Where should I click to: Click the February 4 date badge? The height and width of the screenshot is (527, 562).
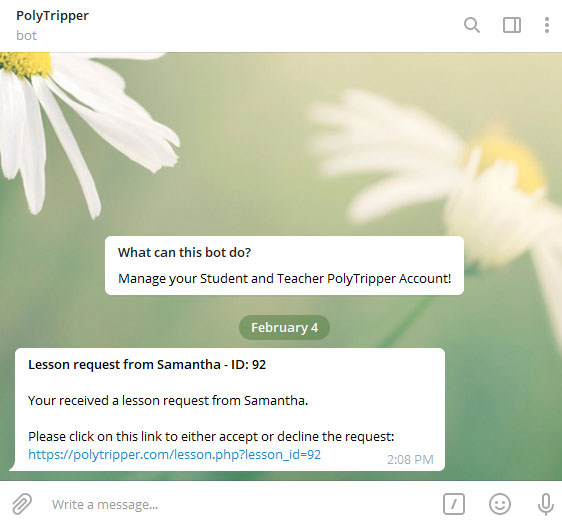tap(284, 327)
